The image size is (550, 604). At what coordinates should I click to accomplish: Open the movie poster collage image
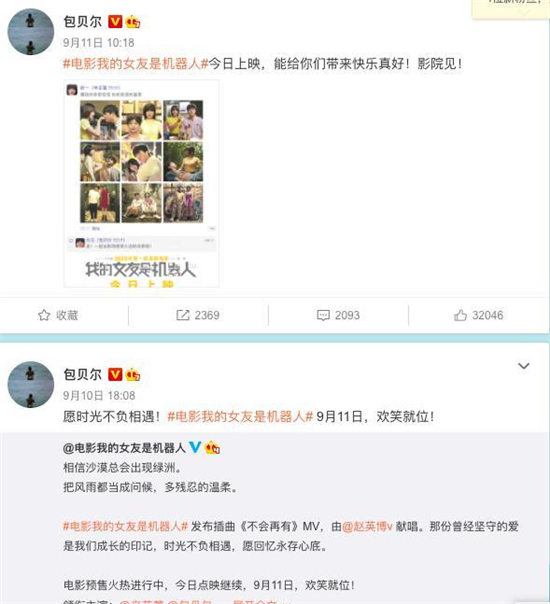click(x=141, y=184)
